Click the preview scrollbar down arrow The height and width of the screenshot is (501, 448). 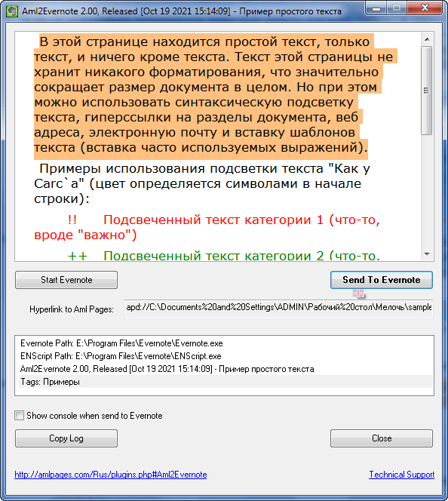[x=427, y=254]
